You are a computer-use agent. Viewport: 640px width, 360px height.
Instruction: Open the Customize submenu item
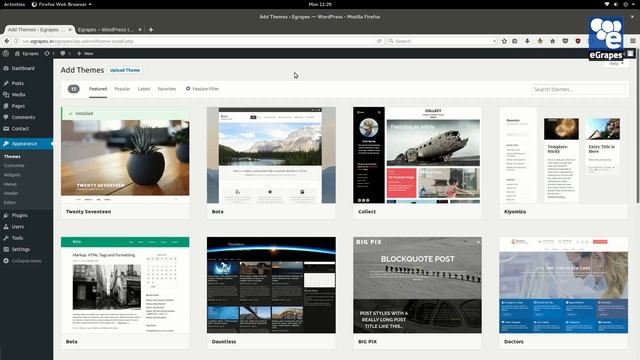pos(14,166)
